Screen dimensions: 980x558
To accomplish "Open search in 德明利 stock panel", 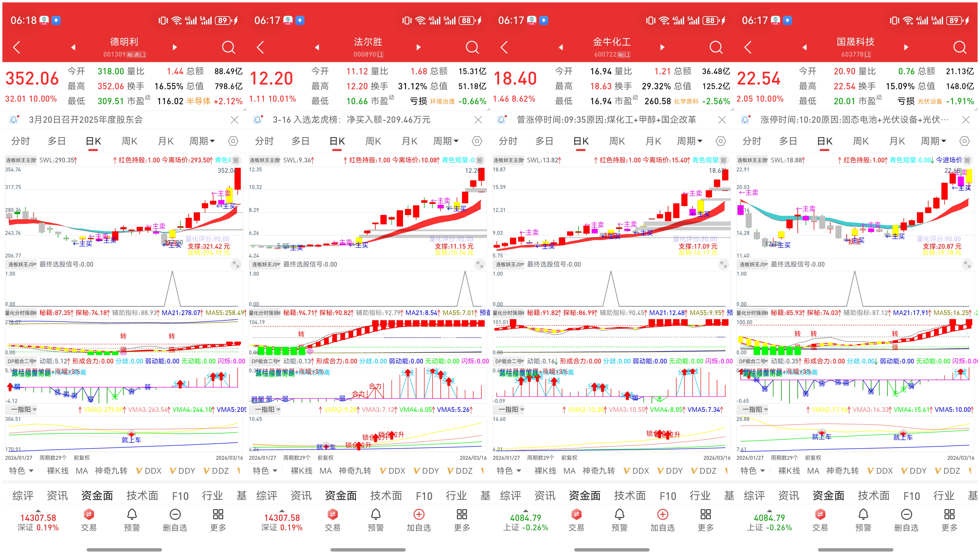I will [228, 47].
